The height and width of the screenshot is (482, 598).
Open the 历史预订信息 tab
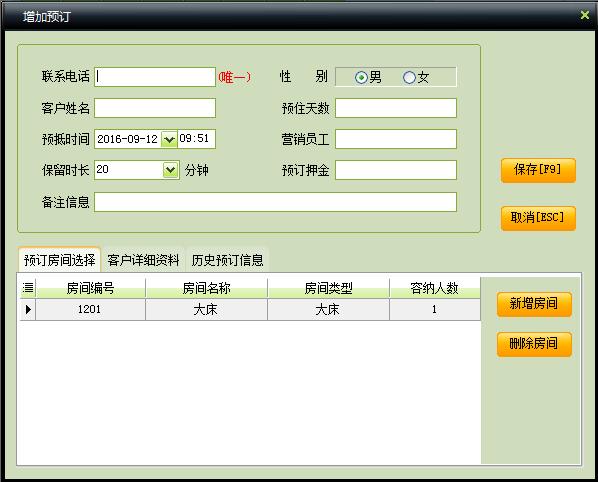click(x=227, y=260)
